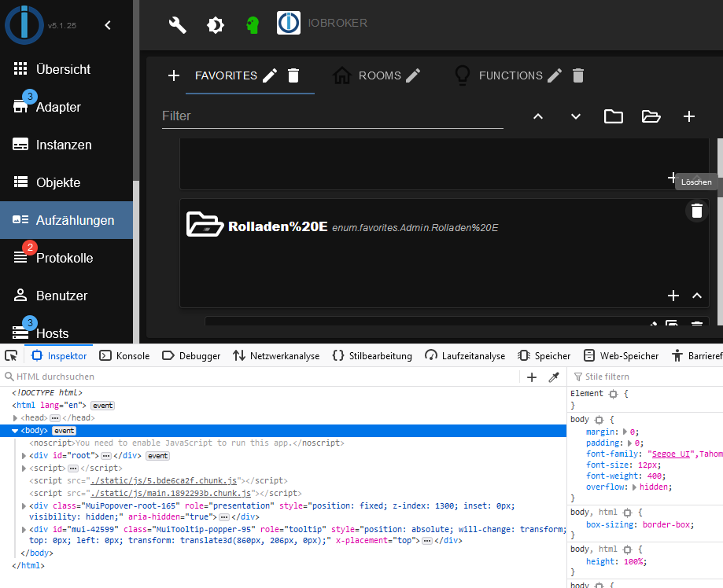The image size is (723, 588).
Task: Open the wrench settings icon
Action: pos(178,25)
